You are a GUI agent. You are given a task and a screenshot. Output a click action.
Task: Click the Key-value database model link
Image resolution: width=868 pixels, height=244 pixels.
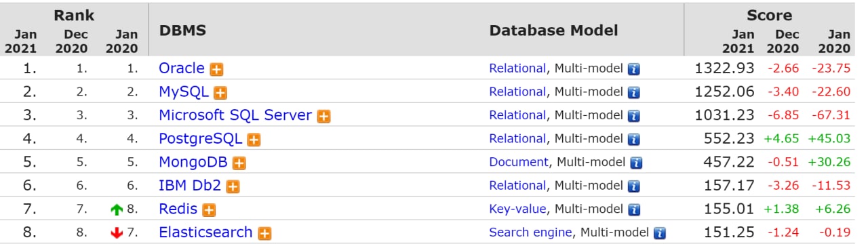[x=517, y=209]
